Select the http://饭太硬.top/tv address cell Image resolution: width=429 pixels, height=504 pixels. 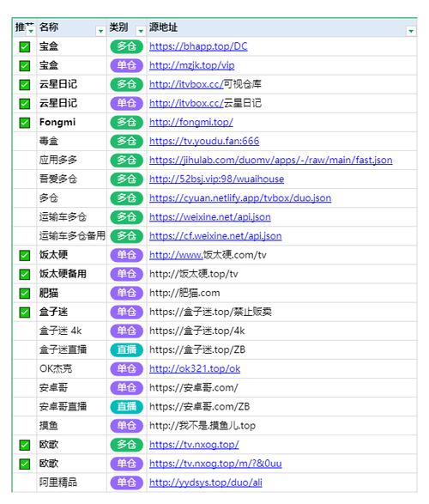coord(282,274)
